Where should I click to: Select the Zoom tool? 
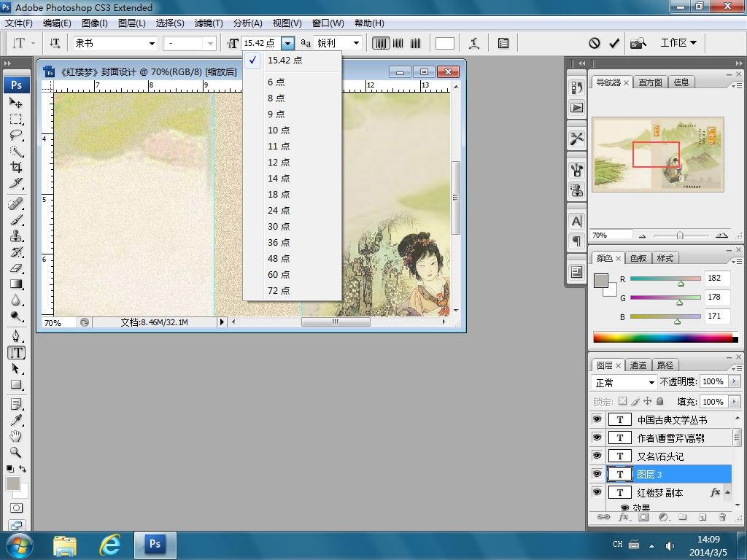tap(16, 452)
